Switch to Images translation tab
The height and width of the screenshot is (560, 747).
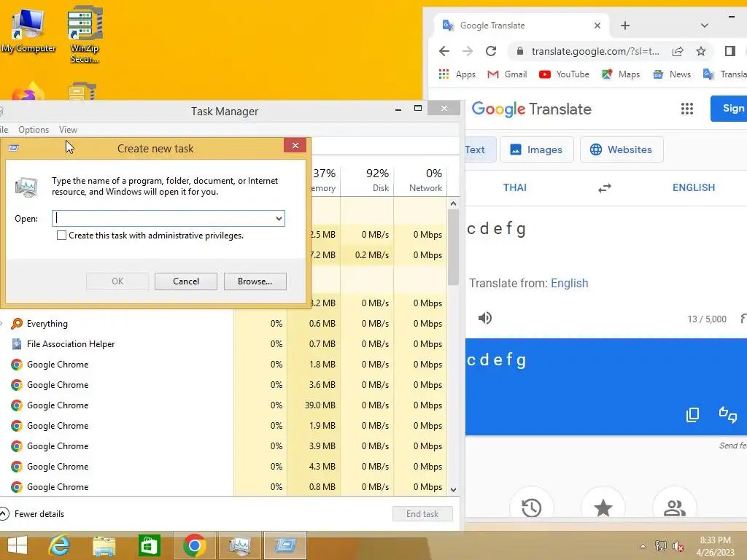pos(536,149)
